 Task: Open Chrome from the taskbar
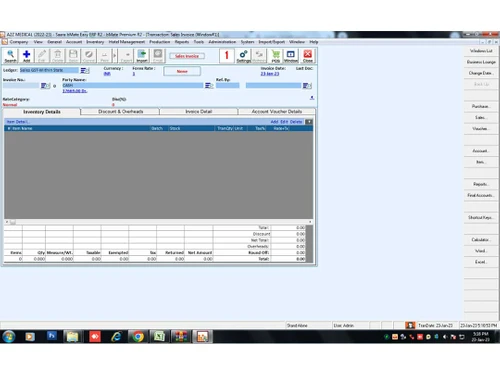click(x=138, y=337)
